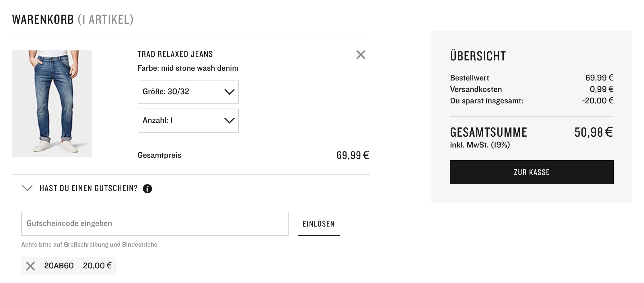Click the Größe dropdown arrow
Image resolution: width=644 pixels, height=283 pixels.
point(229,92)
